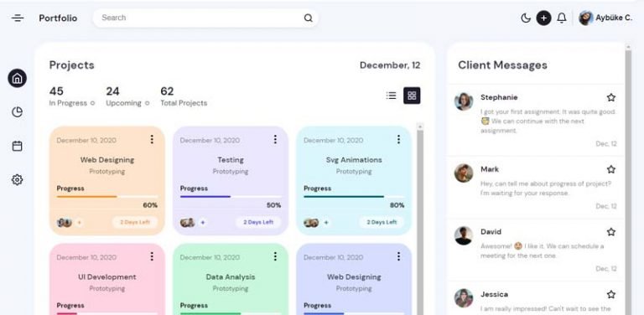
Task: Star Stephanie's message
Action: [611, 97]
